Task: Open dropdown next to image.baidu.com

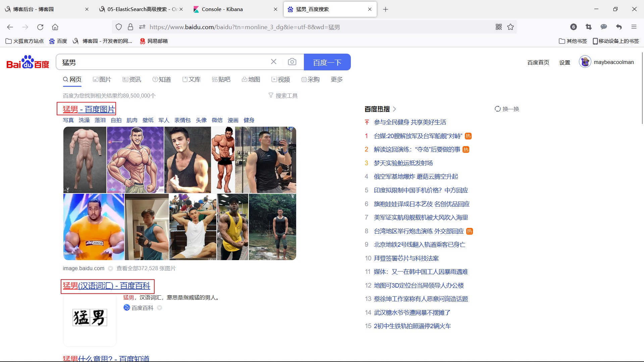Action: pos(110,268)
